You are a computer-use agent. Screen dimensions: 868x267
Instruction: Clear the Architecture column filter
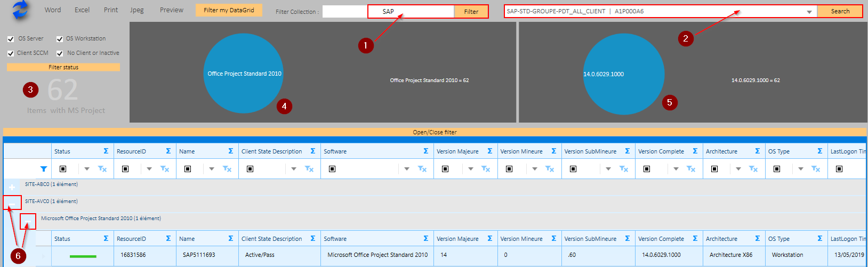(x=753, y=169)
